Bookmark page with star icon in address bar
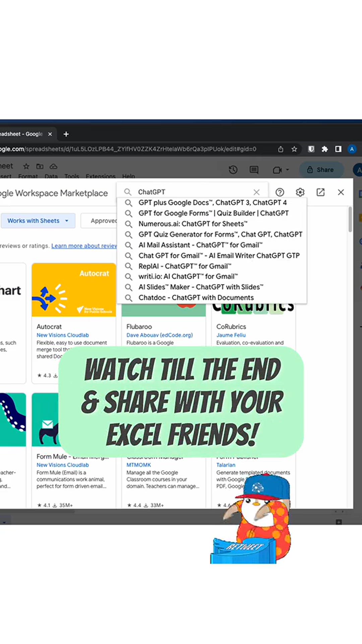Screen dimensions: 362x644 294,149
